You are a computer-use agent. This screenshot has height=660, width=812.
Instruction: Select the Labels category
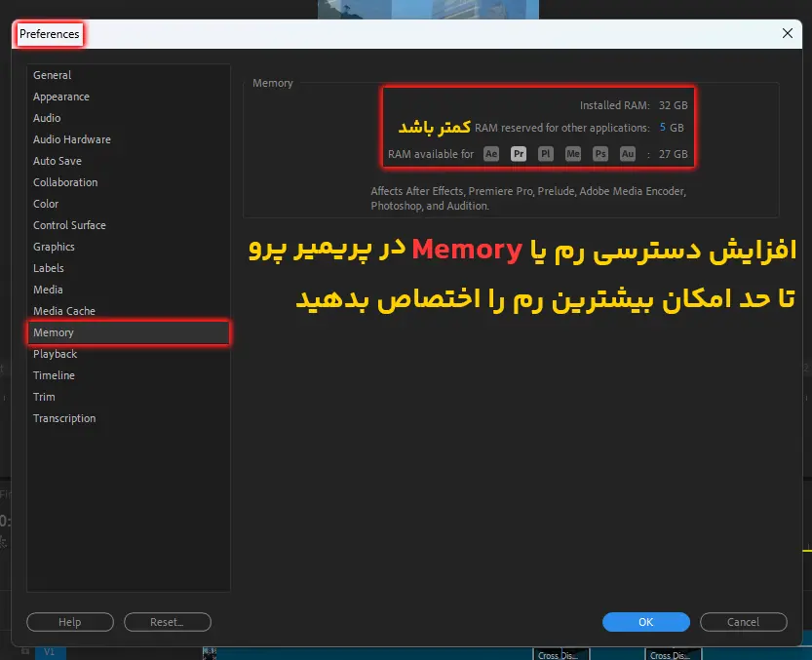pyautogui.click(x=129, y=268)
